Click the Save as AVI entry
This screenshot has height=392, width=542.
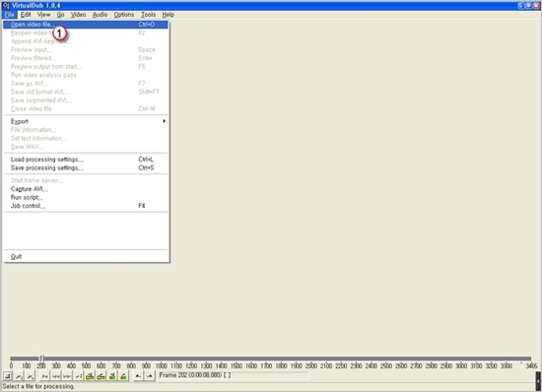(86, 84)
